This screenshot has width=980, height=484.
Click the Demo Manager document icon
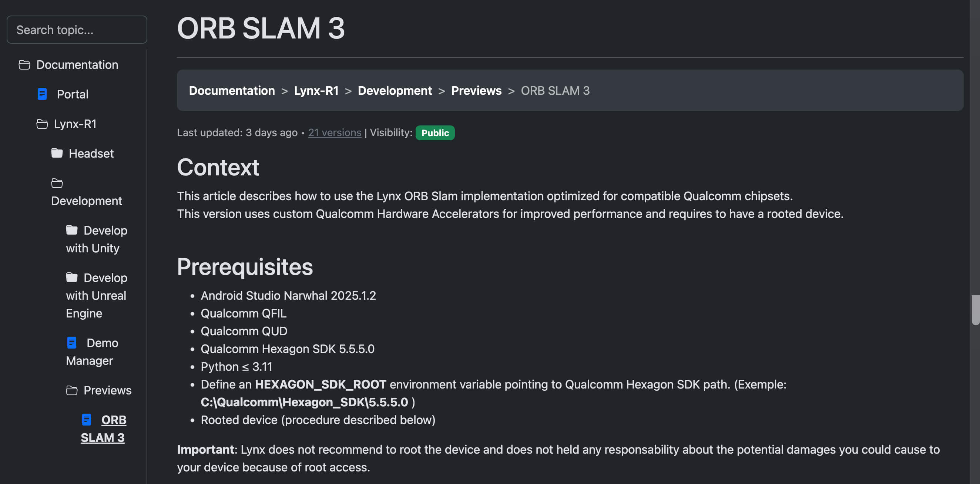[x=71, y=343]
